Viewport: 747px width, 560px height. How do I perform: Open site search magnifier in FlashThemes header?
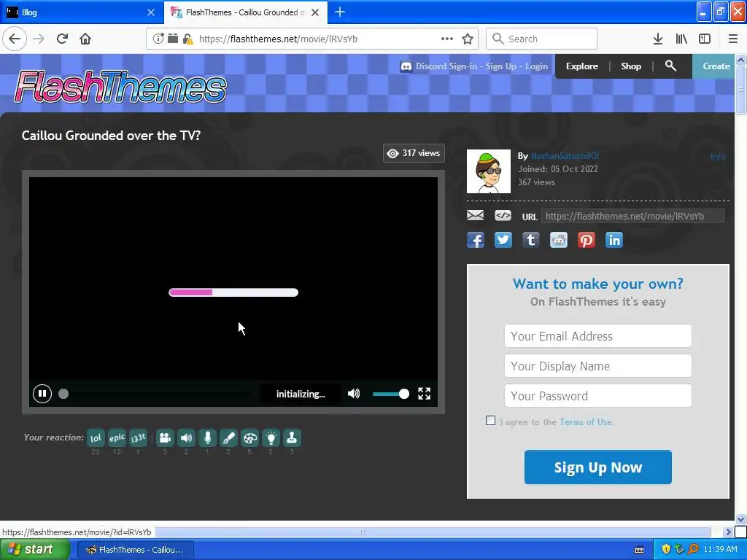670,66
